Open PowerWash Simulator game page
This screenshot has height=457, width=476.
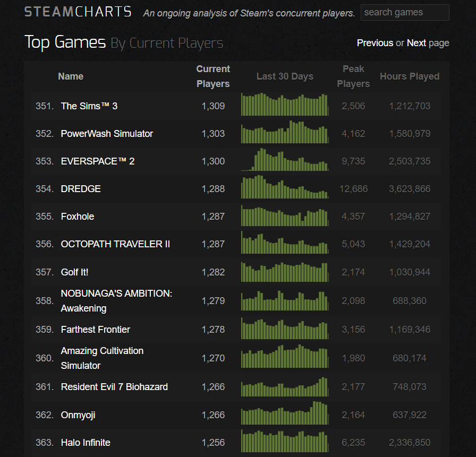pyautogui.click(x=107, y=133)
